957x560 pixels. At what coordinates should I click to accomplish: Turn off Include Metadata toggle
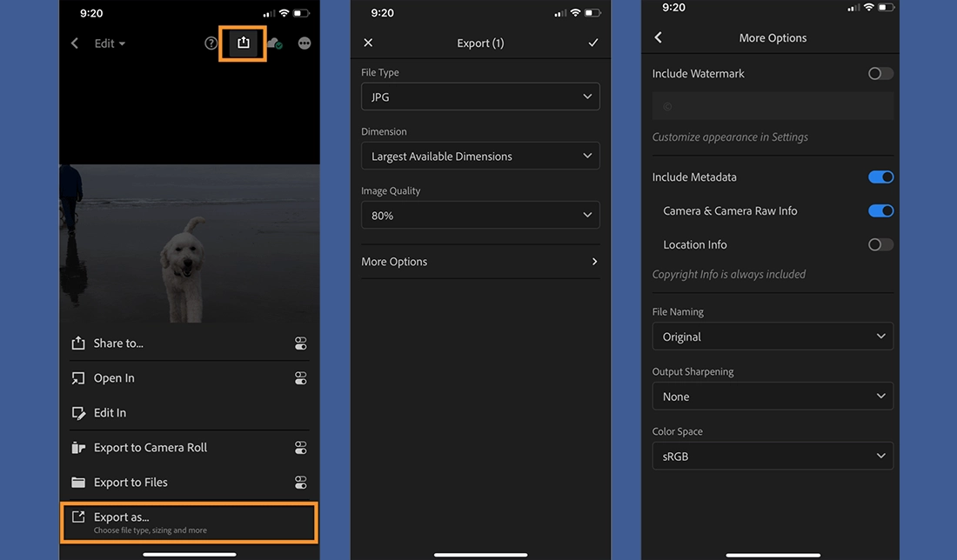(880, 177)
